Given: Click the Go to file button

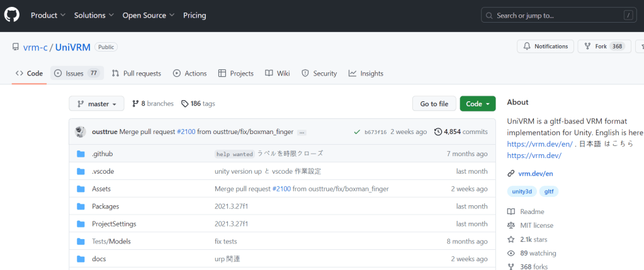Looking at the screenshot, I should coord(434,104).
